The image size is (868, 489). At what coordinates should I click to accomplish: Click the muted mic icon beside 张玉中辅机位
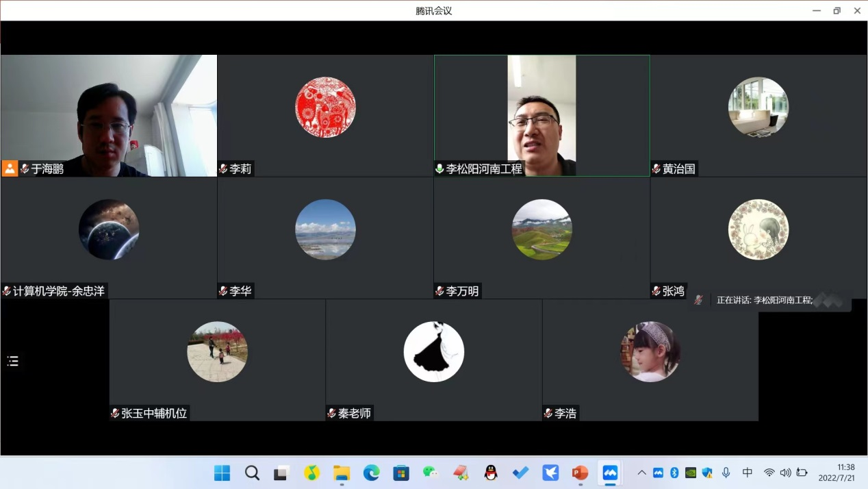click(x=115, y=413)
